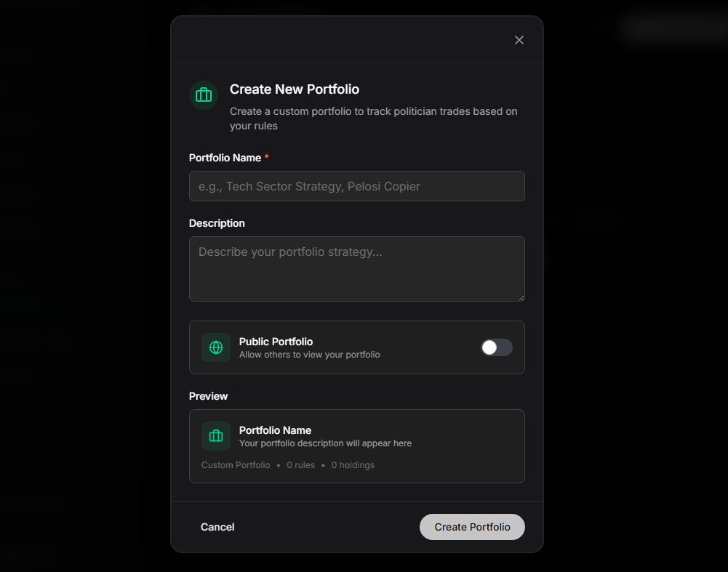Image resolution: width=728 pixels, height=572 pixels.
Task: Focus the Portfolio Name input field
Action: tap(356, 186)
